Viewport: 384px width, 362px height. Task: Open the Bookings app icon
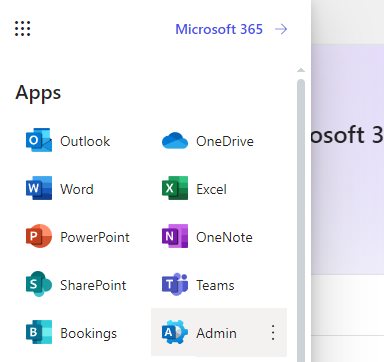tap(39, 332)
